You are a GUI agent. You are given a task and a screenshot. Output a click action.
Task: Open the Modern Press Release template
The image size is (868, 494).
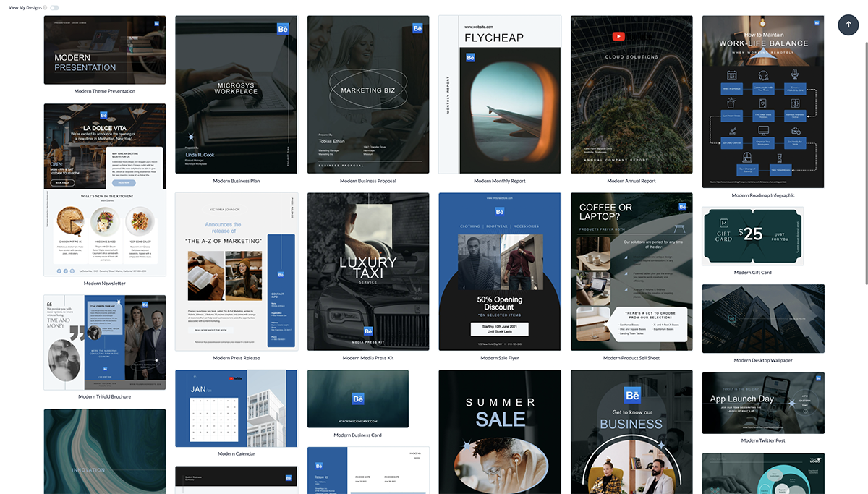coord(235,272)
